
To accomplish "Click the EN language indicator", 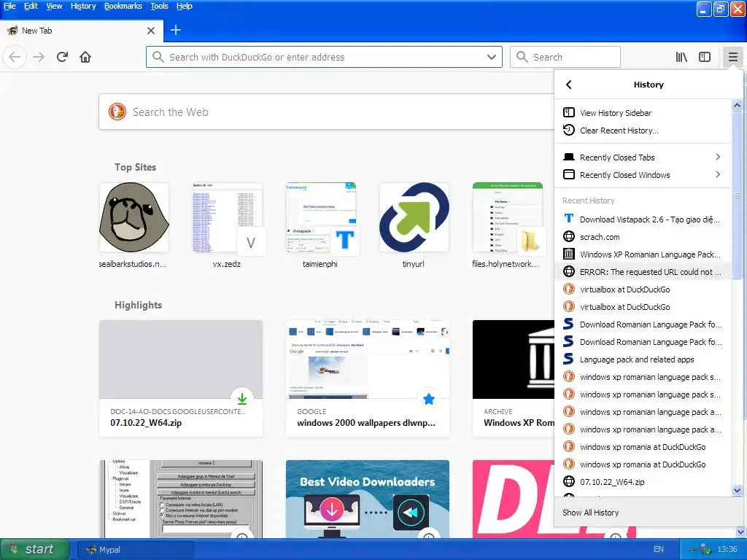I will pos(659,549).
